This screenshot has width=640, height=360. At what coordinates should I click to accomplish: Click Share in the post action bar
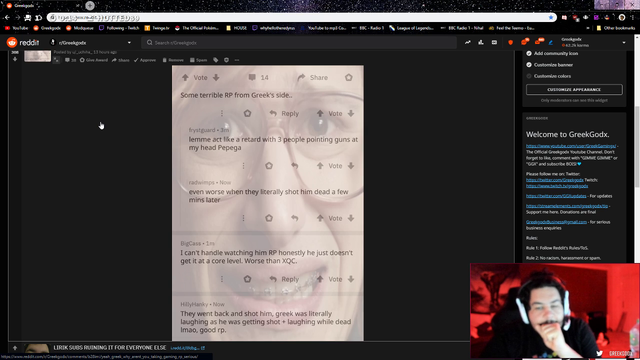(120, 60)
